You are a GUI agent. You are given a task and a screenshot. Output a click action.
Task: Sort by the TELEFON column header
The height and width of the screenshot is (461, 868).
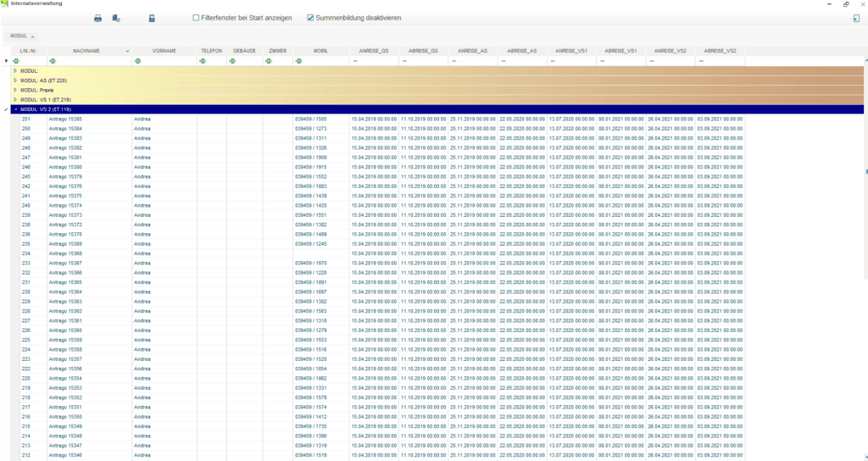[211, 51]
